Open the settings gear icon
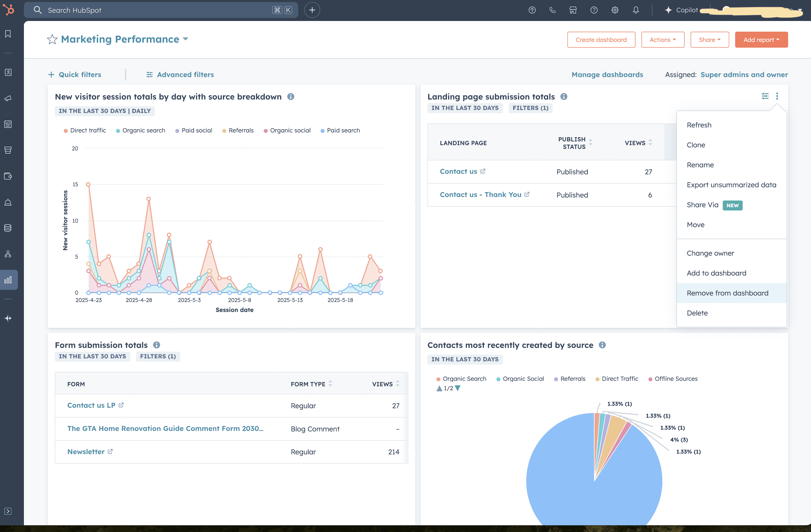Image resolution: width=811 pixels, height=532 pixels. click(615, 10)
